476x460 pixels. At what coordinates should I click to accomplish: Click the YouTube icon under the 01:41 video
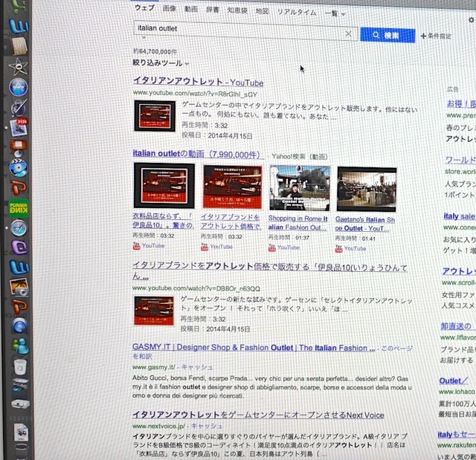338,249
